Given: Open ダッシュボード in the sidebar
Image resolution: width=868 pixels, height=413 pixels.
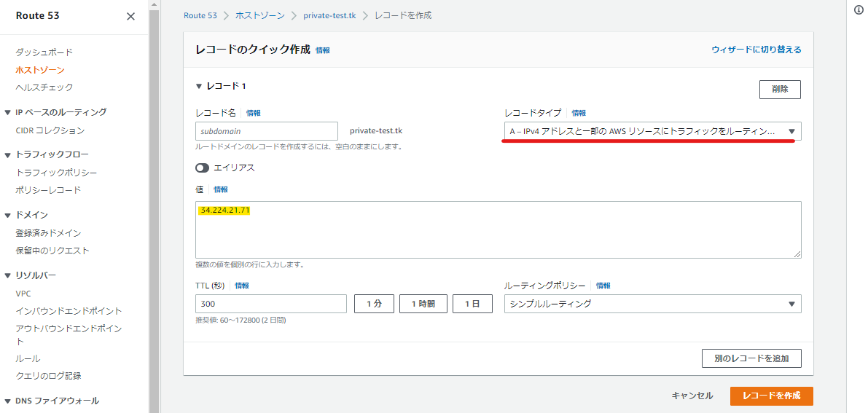Looking at the screenshot, I should point(44,52).
